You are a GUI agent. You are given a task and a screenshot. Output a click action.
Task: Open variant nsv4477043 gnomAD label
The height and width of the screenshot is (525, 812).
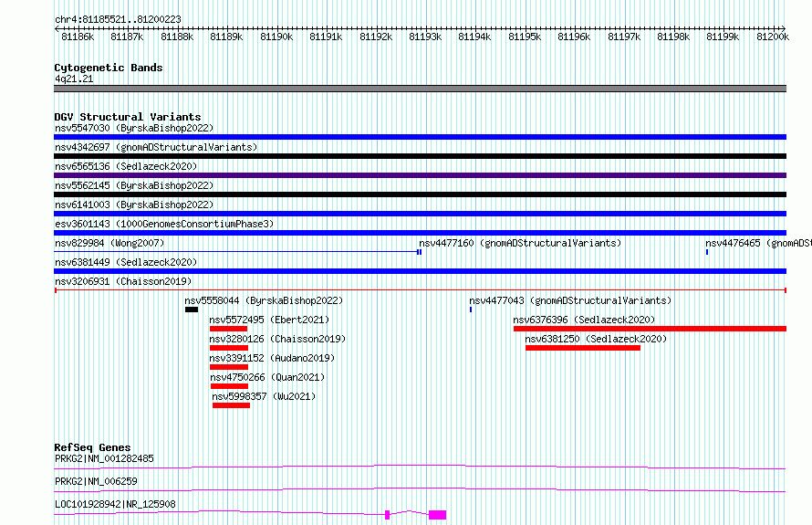pyautogui.click(x=570, y=300)
